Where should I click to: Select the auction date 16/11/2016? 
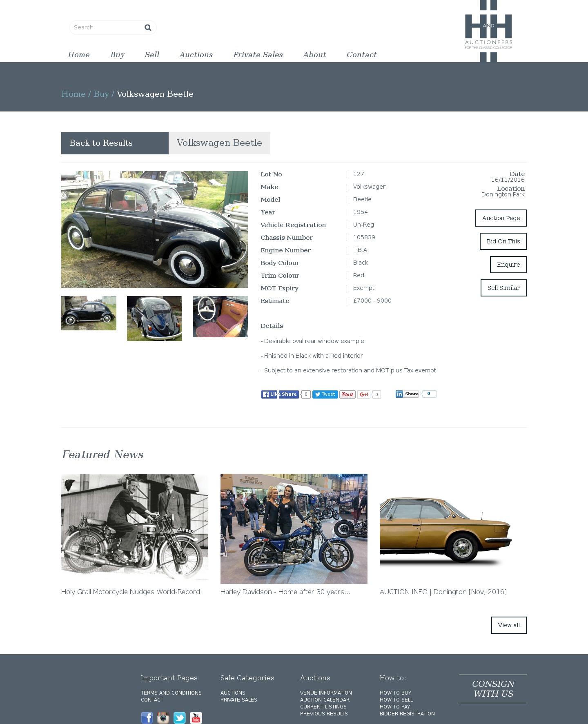(x=508, y=180)
